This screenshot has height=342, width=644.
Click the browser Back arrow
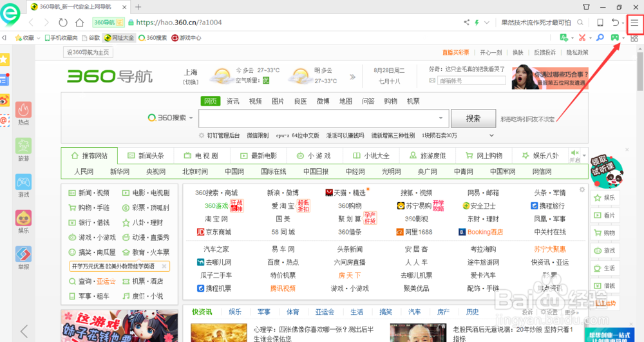tap(31, 22)
